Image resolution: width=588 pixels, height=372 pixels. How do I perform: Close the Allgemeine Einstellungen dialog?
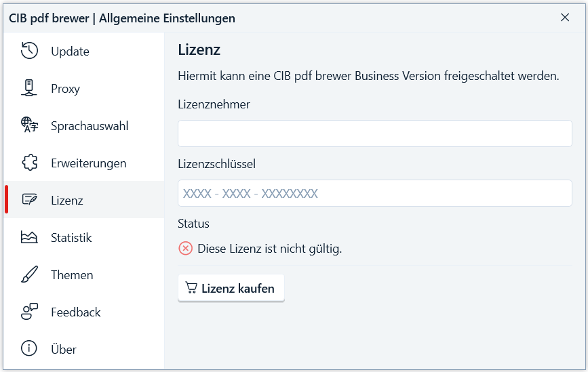tap(565, 17)
